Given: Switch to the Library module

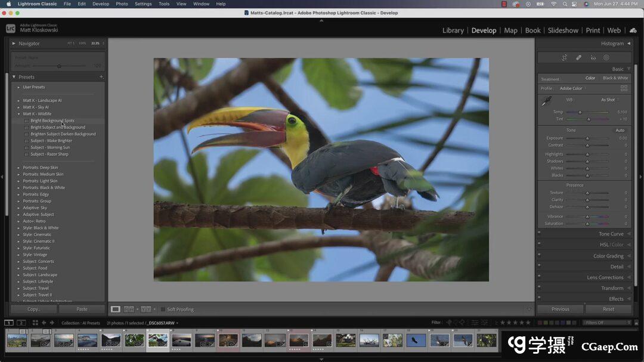Looking at the screenshot, I should 453,30.
